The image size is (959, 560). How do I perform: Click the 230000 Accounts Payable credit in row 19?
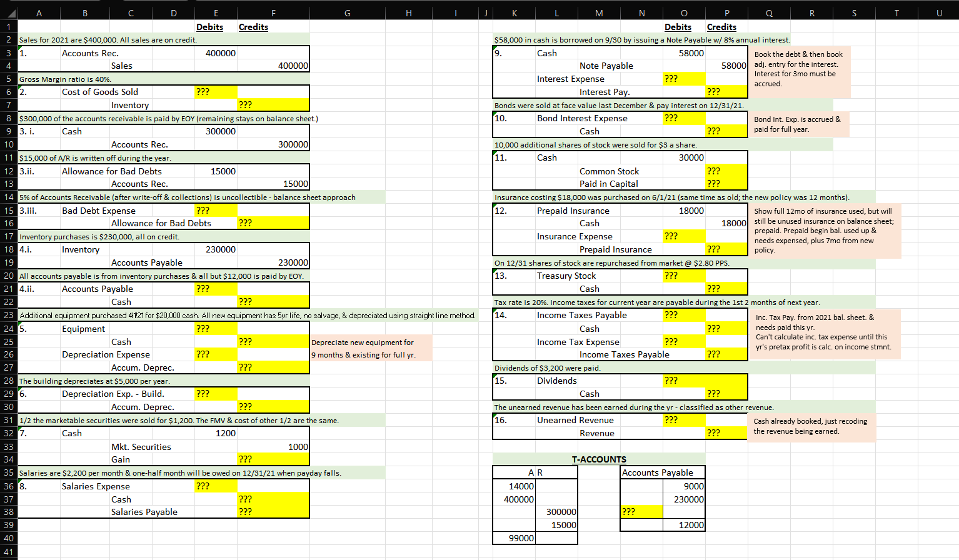click(273, 262)
